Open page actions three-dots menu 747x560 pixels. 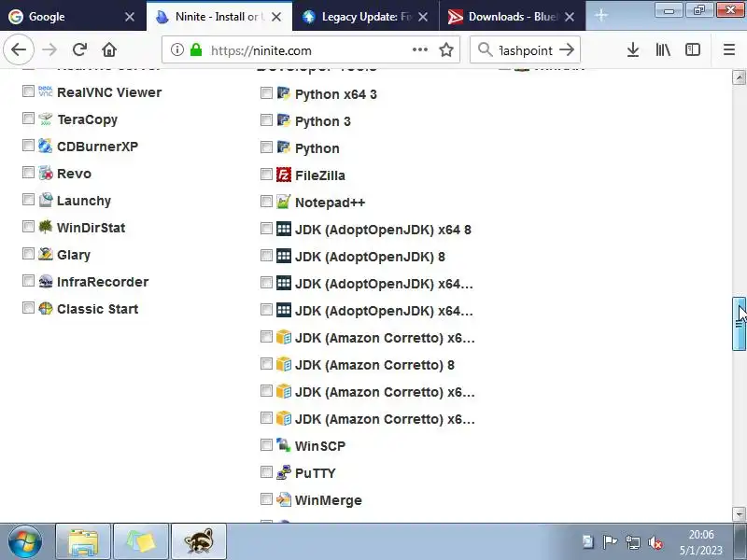pyautogui.click(x=419, y=49)
